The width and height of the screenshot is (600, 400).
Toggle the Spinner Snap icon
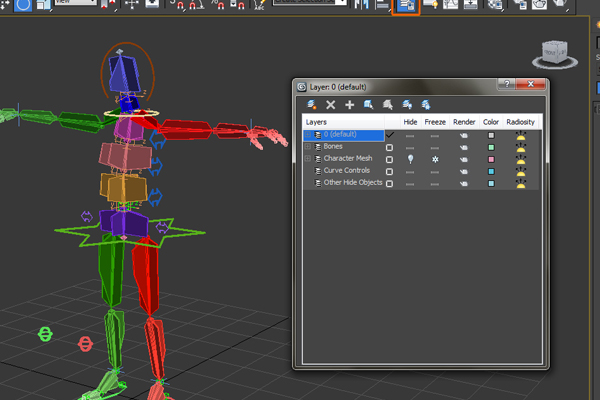pyautogui.click(x=237, y=5)
